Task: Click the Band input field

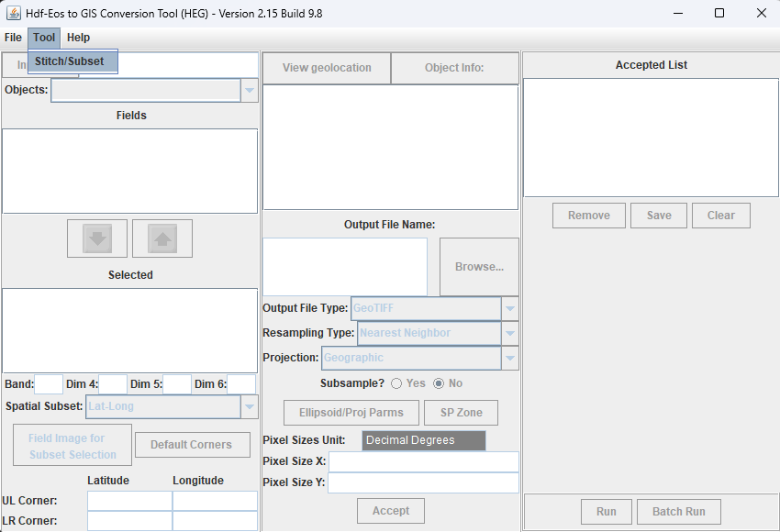Action: click(x=49, y=384)
